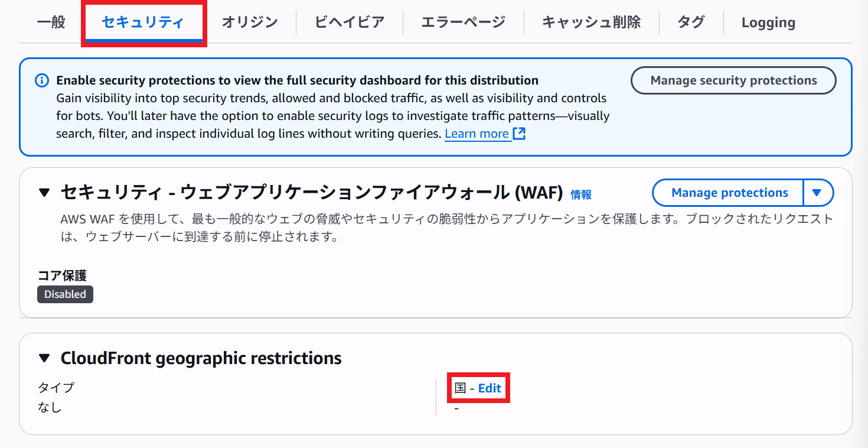Click the Disabled badge under コア保護
This screenshot has height=448, width=868.
click(65, 294)
